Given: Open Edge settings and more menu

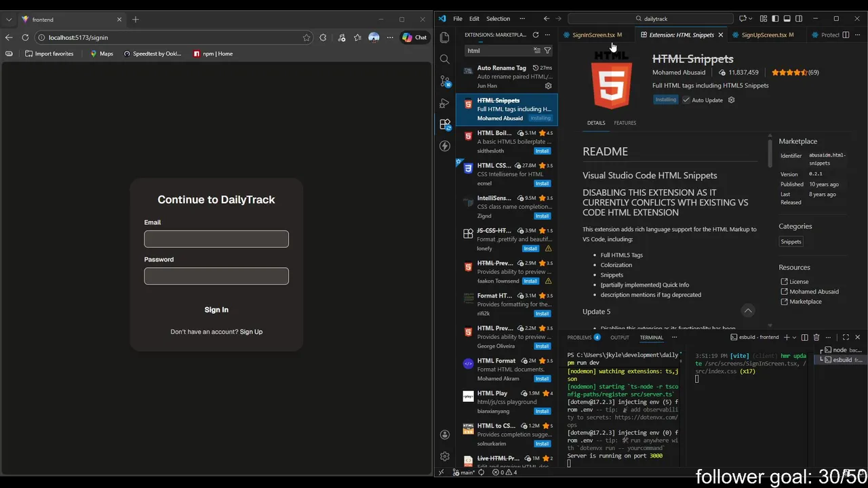Looking at the screenshot, I should pyautogui.click(x=390, y=37).
